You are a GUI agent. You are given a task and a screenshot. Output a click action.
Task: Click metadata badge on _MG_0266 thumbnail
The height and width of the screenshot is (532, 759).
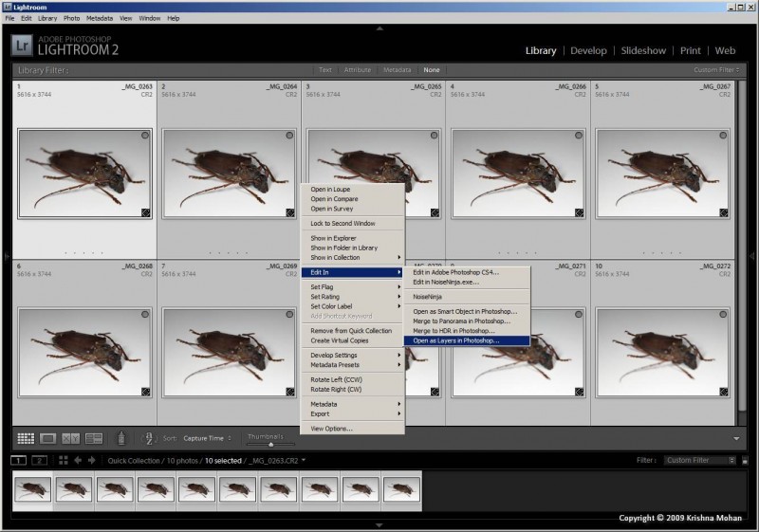tap(579, 212)
